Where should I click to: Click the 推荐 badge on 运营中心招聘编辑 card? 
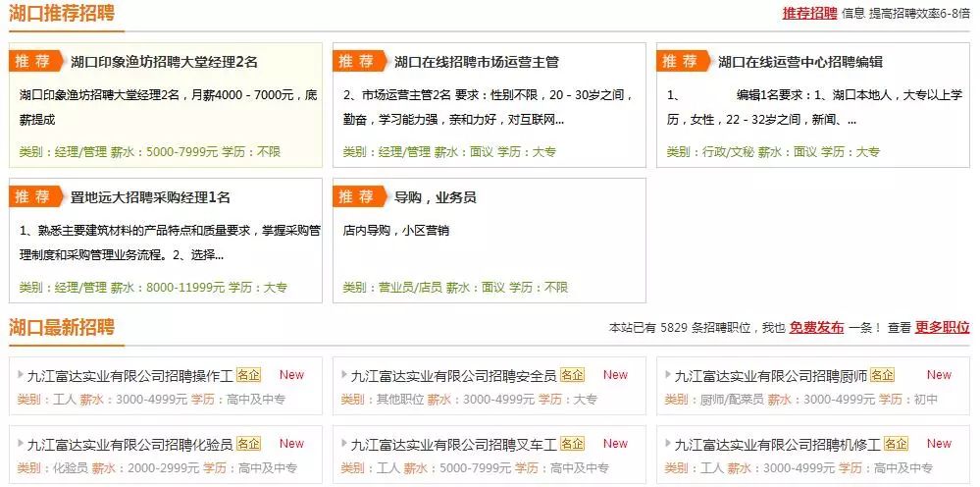tap(684, 61)
